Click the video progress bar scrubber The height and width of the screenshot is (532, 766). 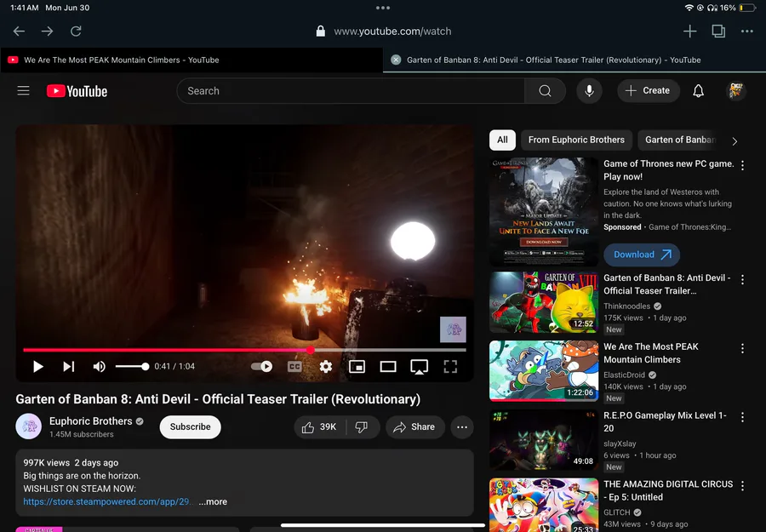point(310,350)
